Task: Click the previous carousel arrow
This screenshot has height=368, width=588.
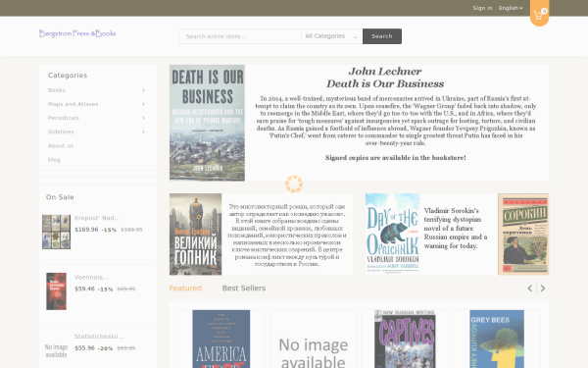Action: click(530, 288)
